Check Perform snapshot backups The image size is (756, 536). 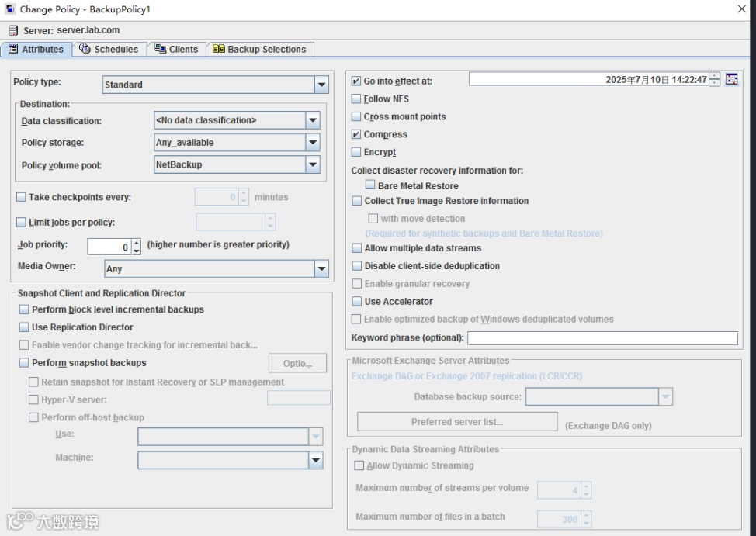[x=24, y=362]
